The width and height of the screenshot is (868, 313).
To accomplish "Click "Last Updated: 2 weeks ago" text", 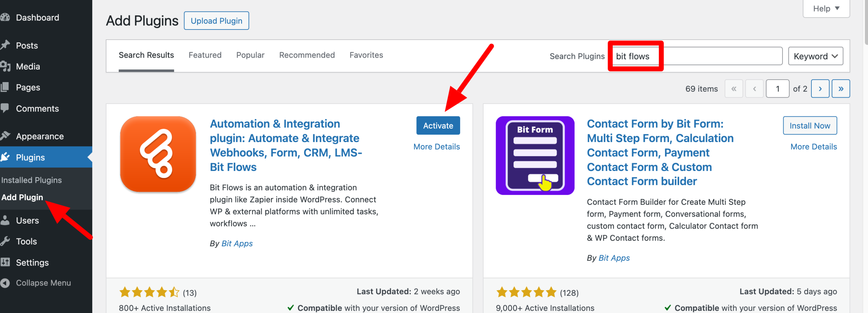I will point(408,291).
